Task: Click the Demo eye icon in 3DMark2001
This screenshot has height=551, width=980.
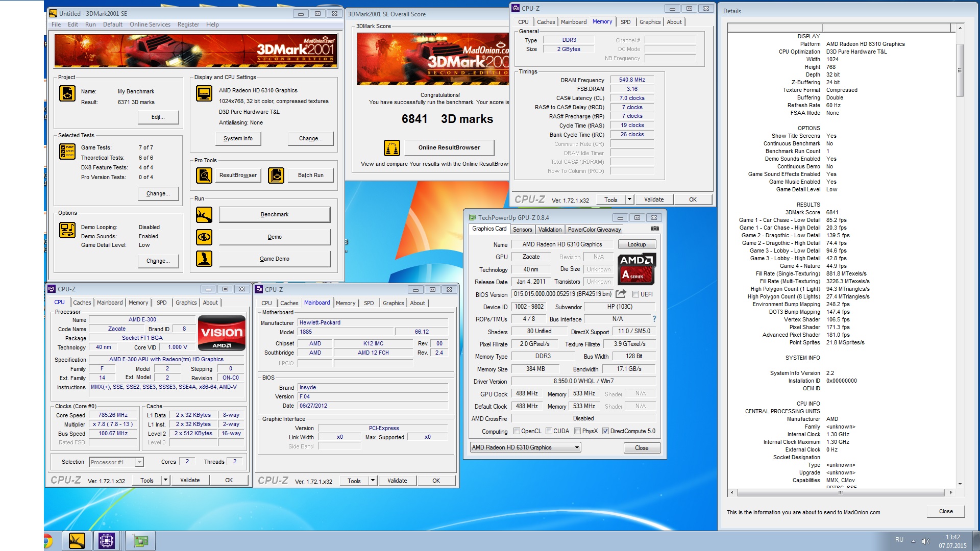Action: pyautogui.click(x=204, y=237)
